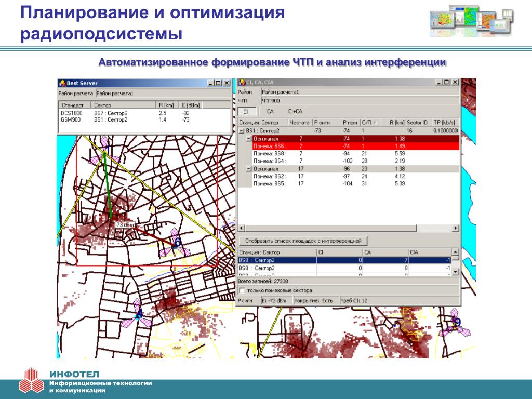Sort by С/П column header

[x=369, y=123]
